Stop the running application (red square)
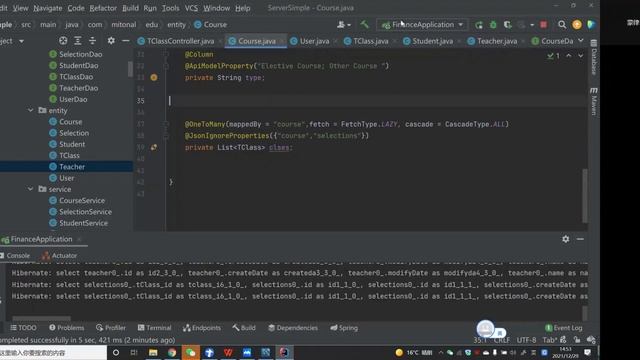The image size is (640, 360). pos(543,25)
